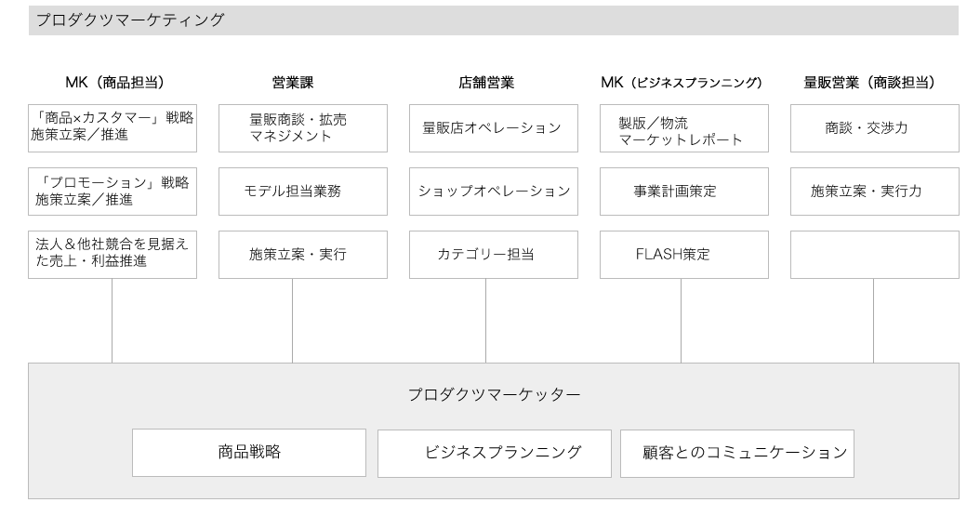
Task: Click the ビジネスプランニング box
Action: pos(494,453)
